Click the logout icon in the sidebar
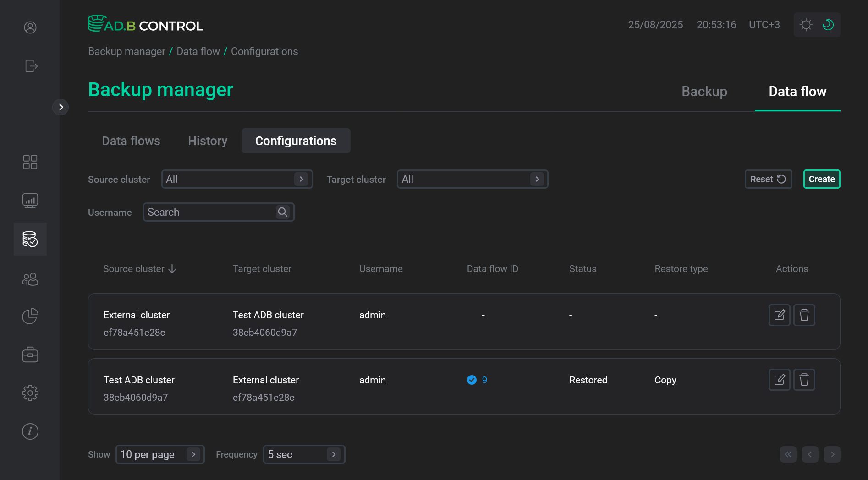The image size is (868, 480). [x=30, y=66]
